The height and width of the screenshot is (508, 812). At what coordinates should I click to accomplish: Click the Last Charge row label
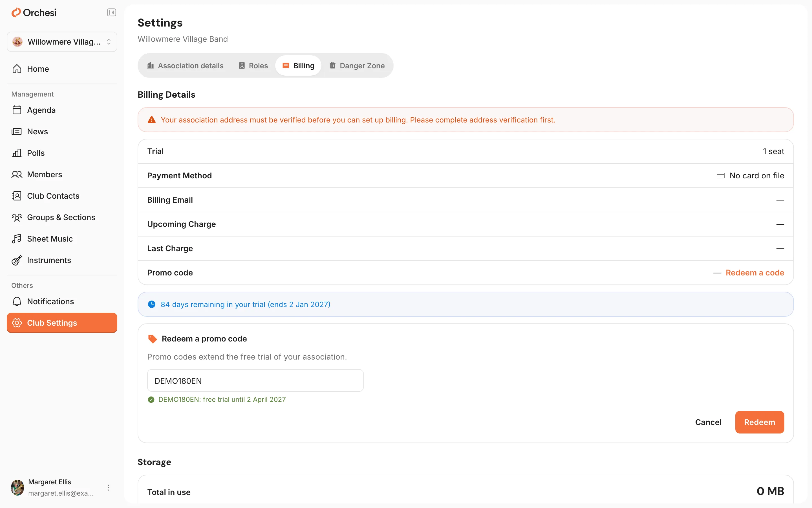click(170, 248)
